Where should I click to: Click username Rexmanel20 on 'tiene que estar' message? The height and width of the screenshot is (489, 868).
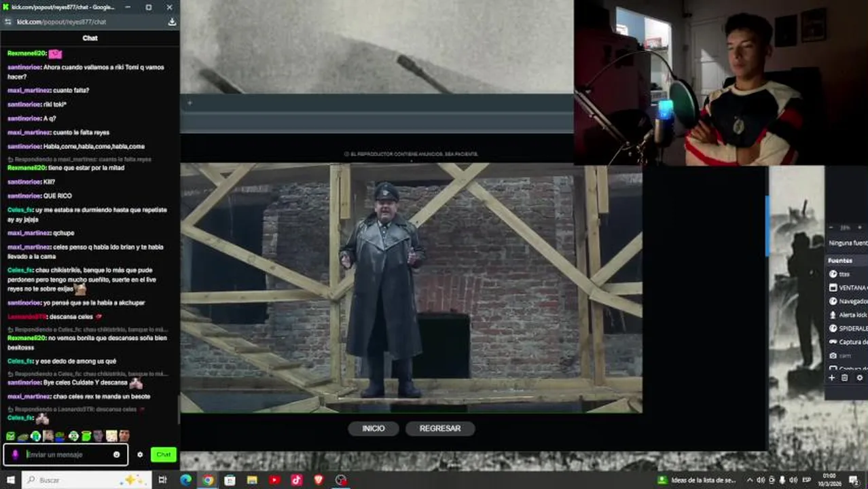point(26,168)
